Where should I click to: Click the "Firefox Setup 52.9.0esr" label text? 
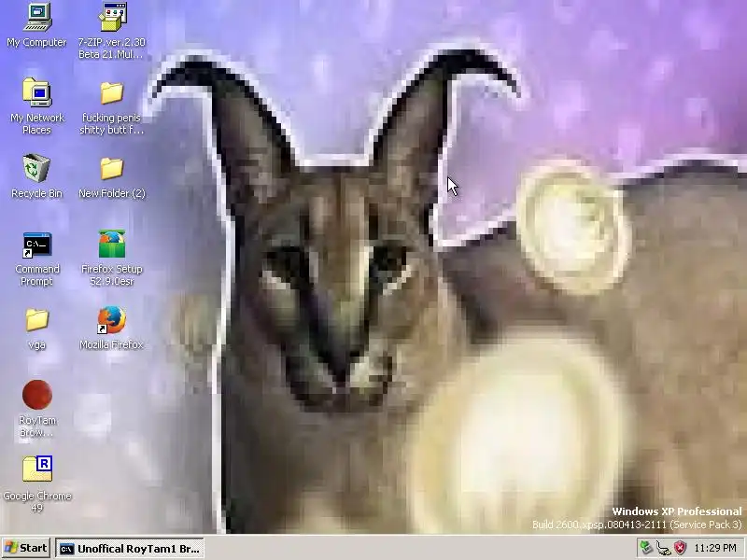(112, 275)
